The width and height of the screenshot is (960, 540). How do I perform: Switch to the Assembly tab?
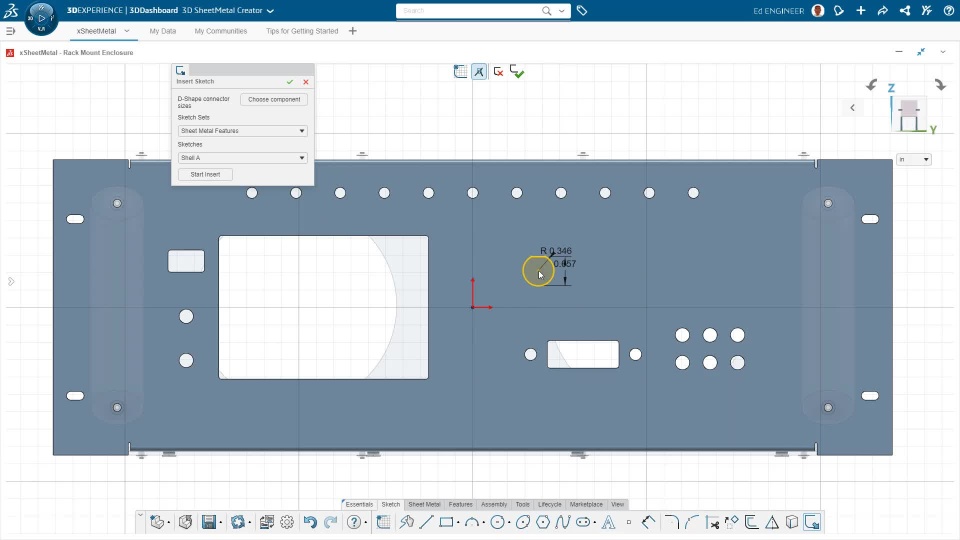point(494,504)
